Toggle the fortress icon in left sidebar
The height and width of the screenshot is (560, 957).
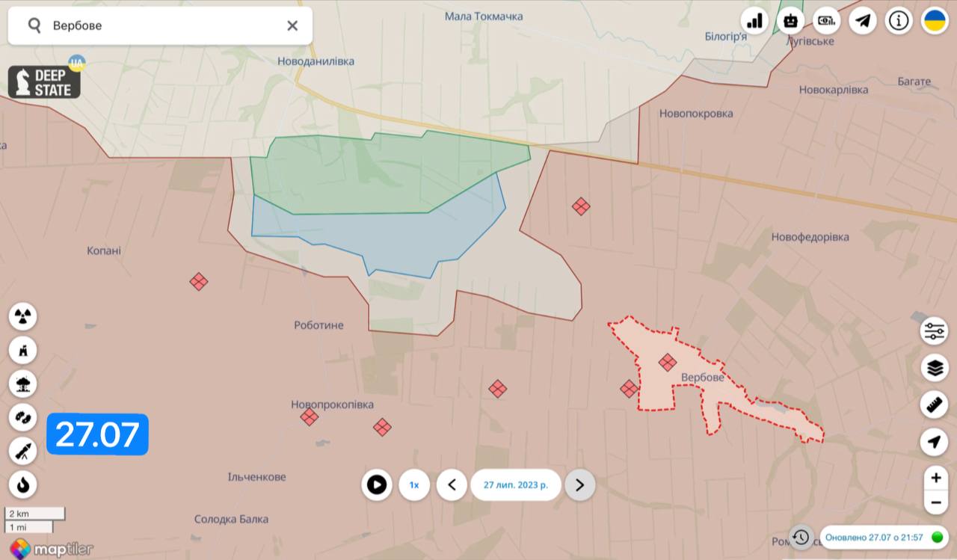coord(23,350)
